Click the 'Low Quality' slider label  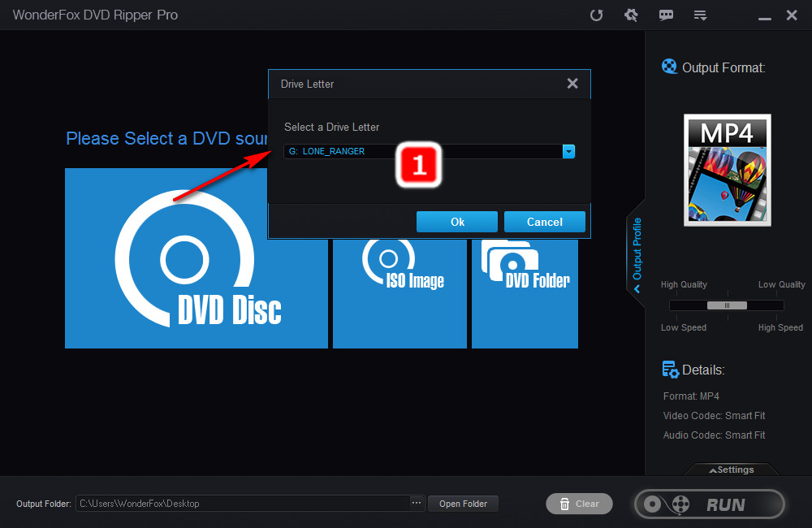[781, 284]
